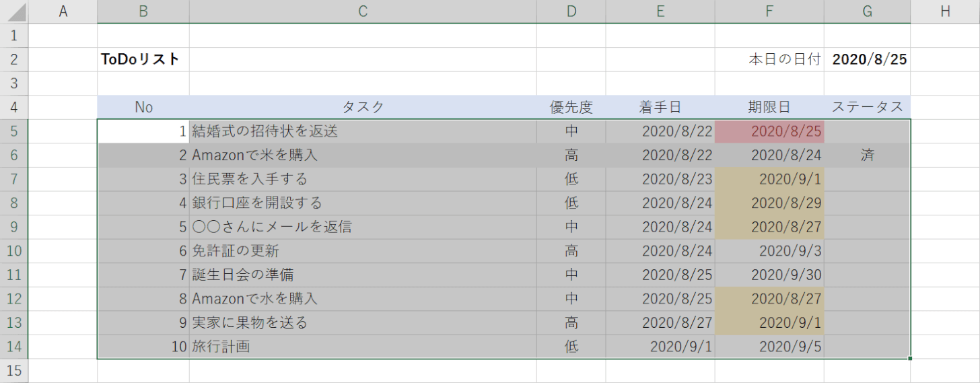Click the 2020/8/27 start date cell

coord(660,323)
